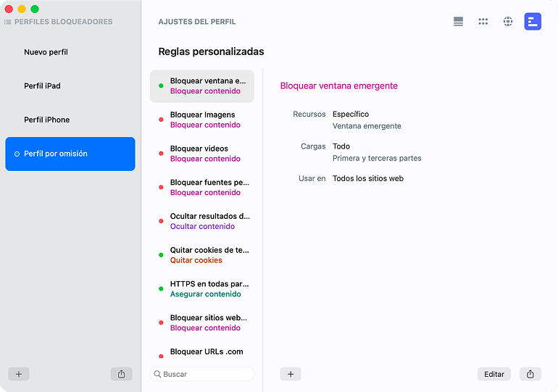This screenshot has width=558, height=392.
Task: Select the blue custom rules icon
Action: pyautogui.click(x=533, y=22)
